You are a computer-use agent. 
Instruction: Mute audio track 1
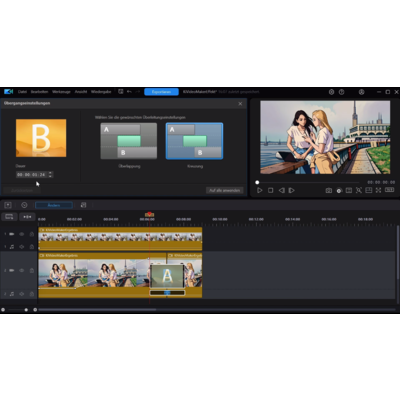(x=22, y=247)
